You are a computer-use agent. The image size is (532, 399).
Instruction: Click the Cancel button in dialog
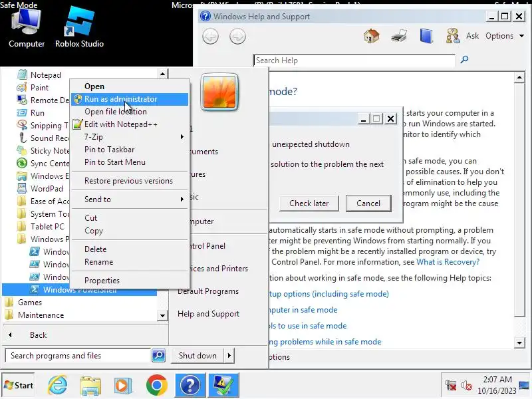tap(368, 203)
